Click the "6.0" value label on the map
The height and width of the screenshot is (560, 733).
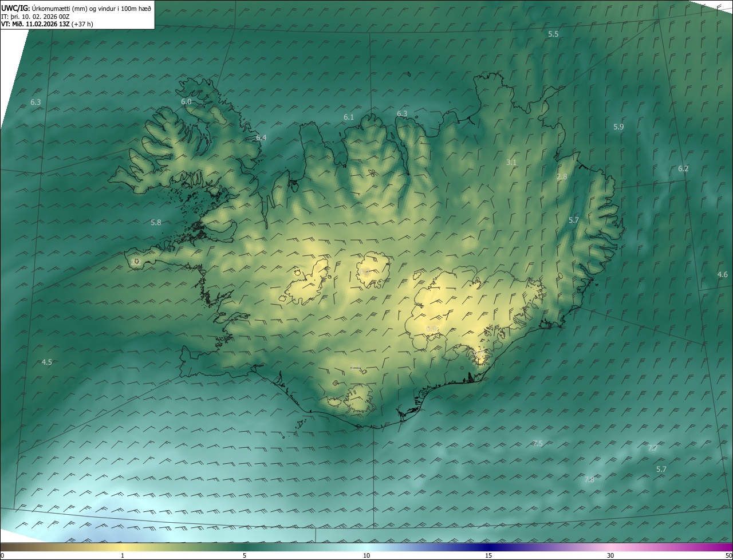pos(186,101)
